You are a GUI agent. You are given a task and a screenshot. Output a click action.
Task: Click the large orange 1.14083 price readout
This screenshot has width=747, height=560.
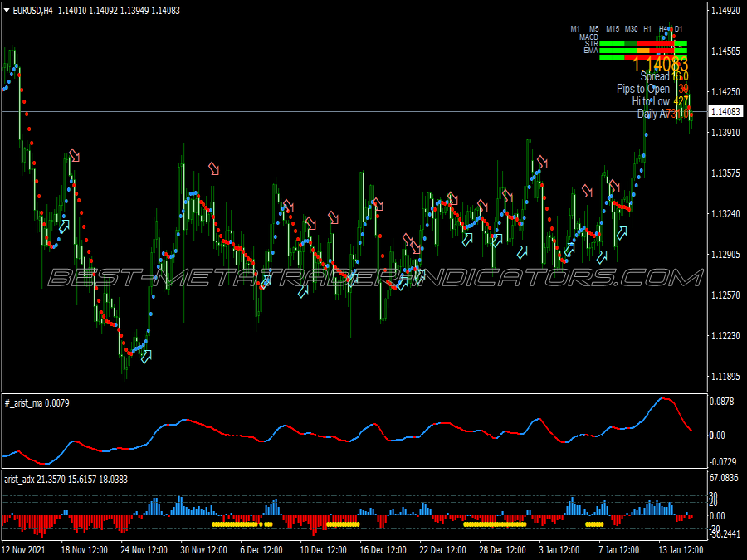[661, 64]
